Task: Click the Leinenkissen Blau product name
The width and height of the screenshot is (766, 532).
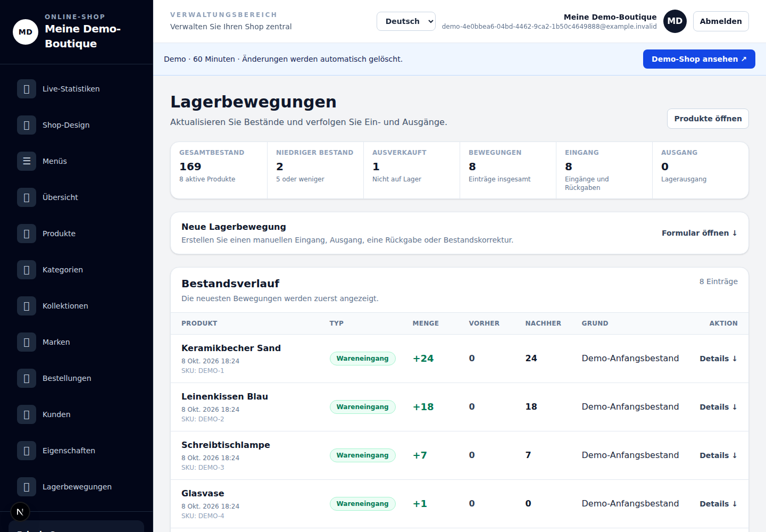Action: (224, 396)
